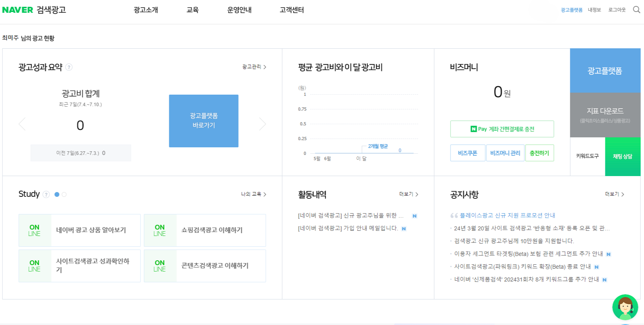This screenshot has height=325, width=644.
Task: Open 내정보 link
Action: point(594,10)
